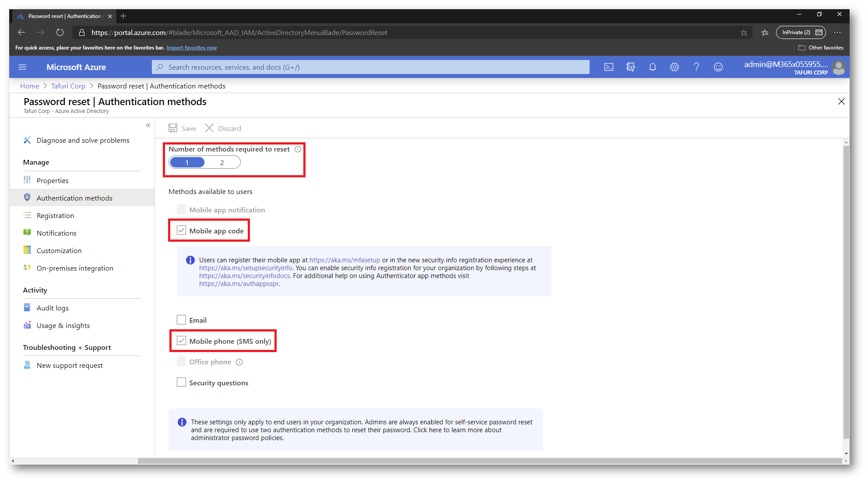Click the Discard button label
This screenshot has width=868, height=483.
point(229,128)
